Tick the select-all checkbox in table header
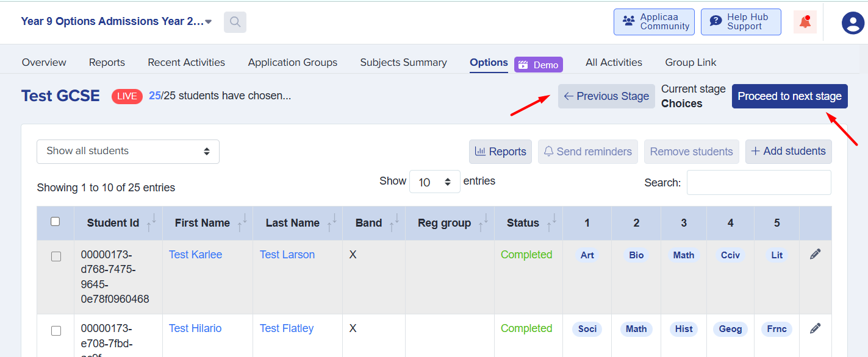 [56, 222]
